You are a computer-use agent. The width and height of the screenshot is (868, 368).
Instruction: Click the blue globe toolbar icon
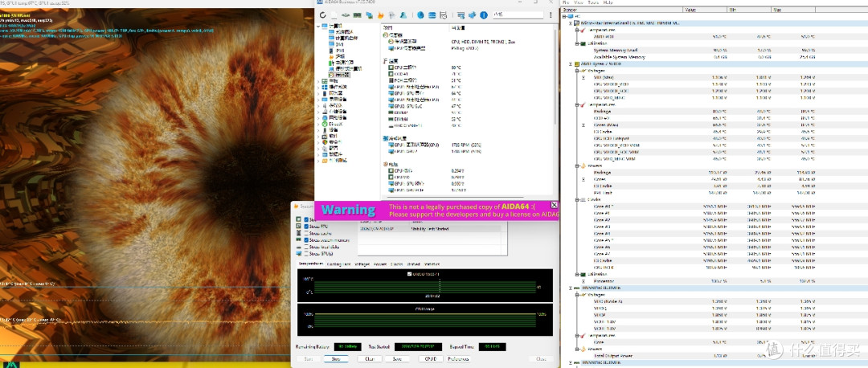click(420, 15)
